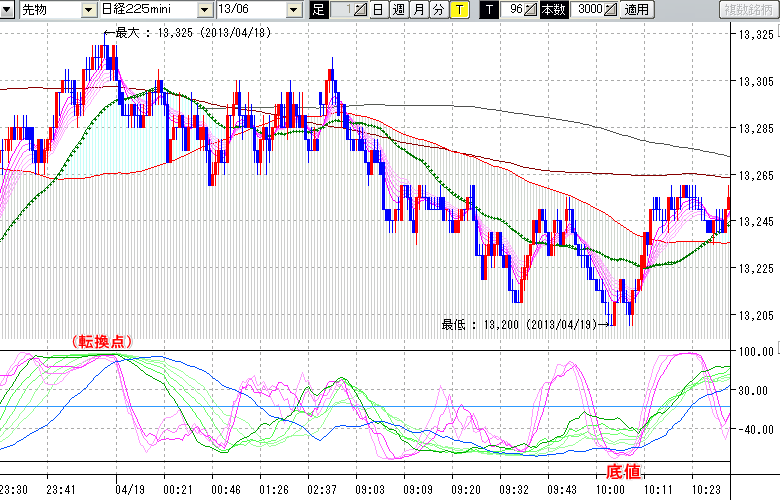Select the 月 monthly timeframe button
This screenshot has width=780, height=500.
(417, 10)
